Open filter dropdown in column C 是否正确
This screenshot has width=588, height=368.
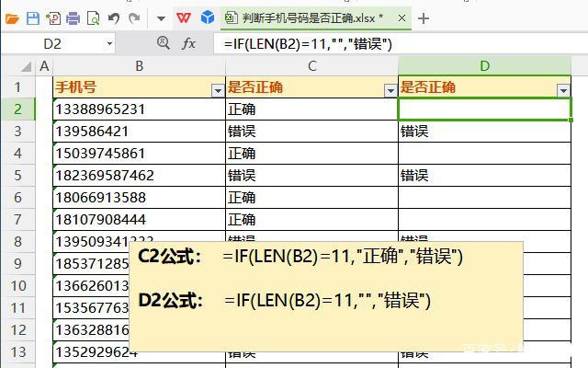click(x=390, y=90)
